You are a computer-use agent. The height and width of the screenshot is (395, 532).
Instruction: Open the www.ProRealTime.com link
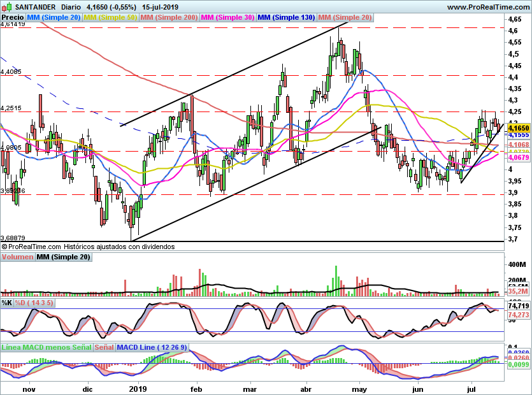[x=488, y=7]
